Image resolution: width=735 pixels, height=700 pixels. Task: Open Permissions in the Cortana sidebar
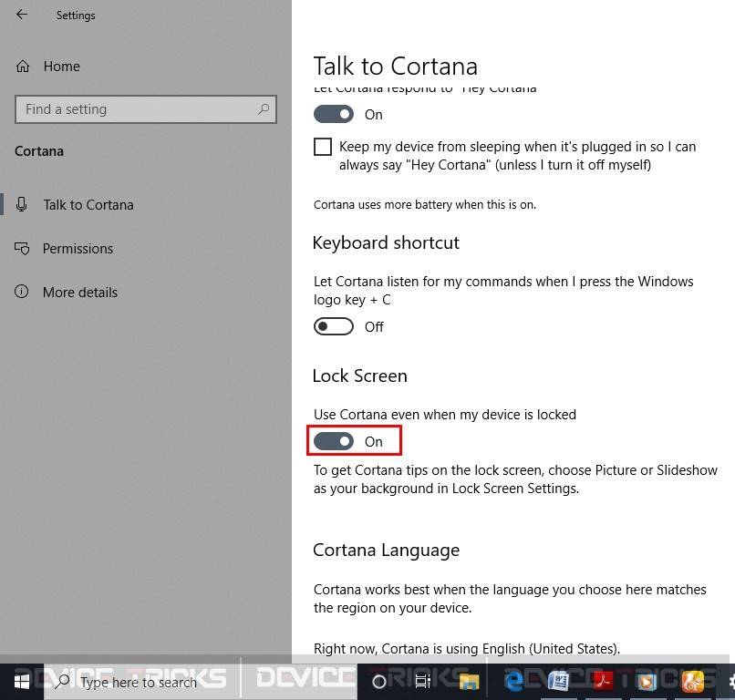pyautogui.click(x=78, y=248)
